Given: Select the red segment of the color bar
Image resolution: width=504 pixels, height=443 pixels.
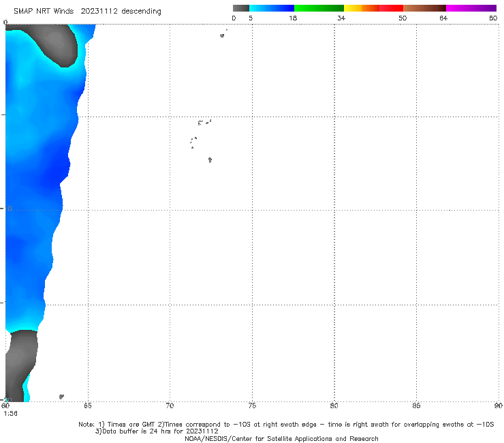Looking at the screenshot, I should tap(391, 8).
